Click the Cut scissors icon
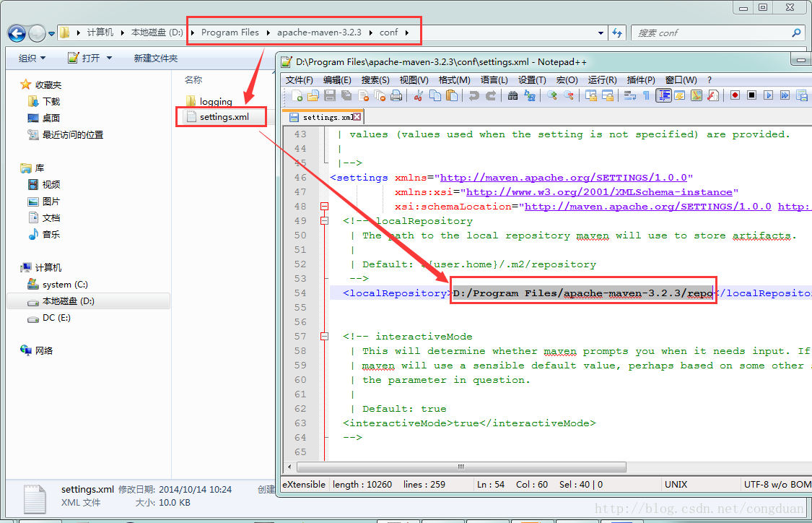 tap(419, 95)
